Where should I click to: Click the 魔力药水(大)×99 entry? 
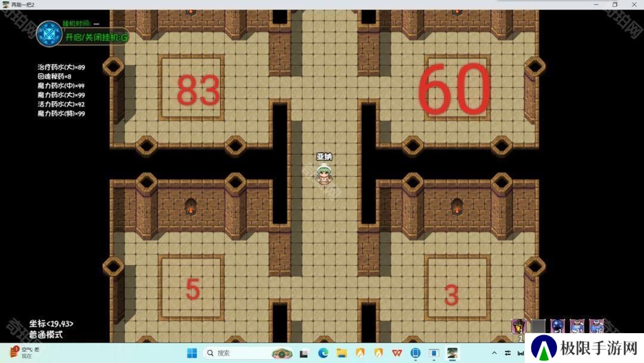coord(61,95)
